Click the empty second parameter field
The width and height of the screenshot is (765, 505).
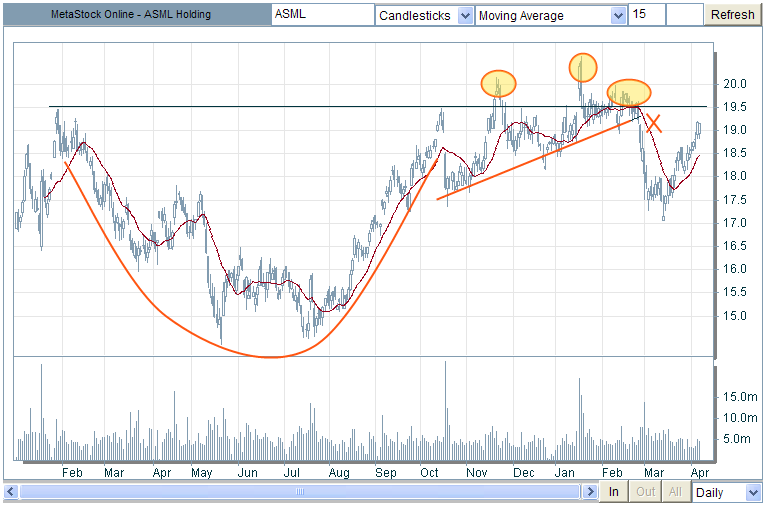click(x=684, y=15)
